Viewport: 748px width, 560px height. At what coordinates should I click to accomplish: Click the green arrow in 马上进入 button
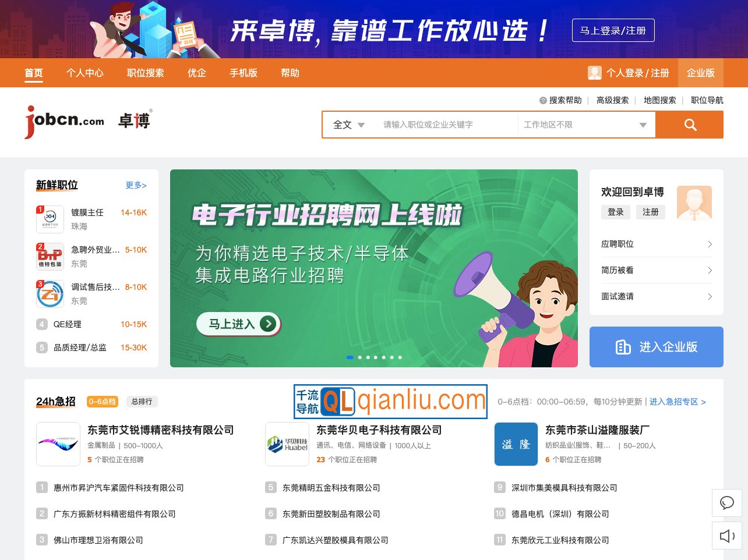[x=269, y=324]
